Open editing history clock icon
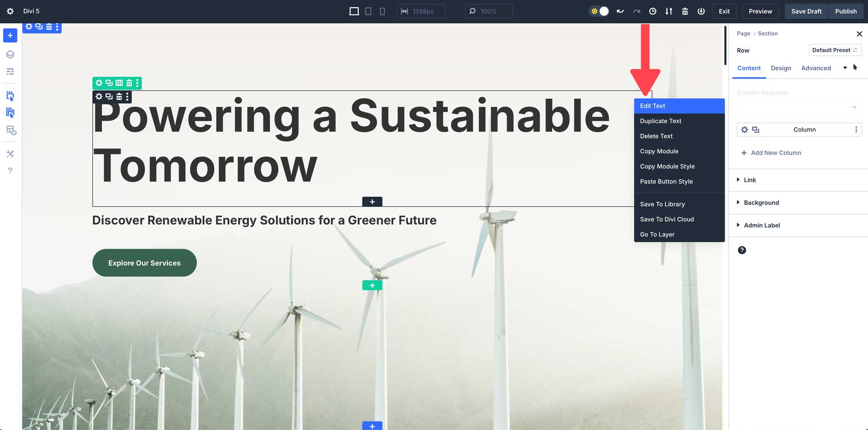Viewport: 868px width, 430px height. 652,11
